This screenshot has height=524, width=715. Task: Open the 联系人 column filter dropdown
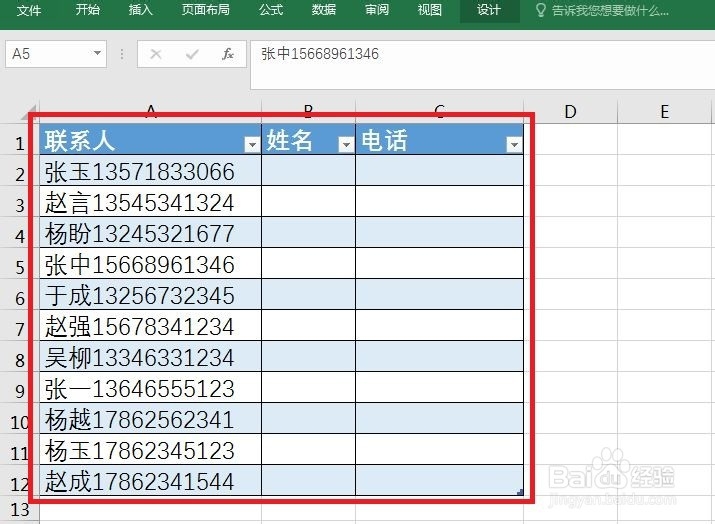[x=252, y=145]
